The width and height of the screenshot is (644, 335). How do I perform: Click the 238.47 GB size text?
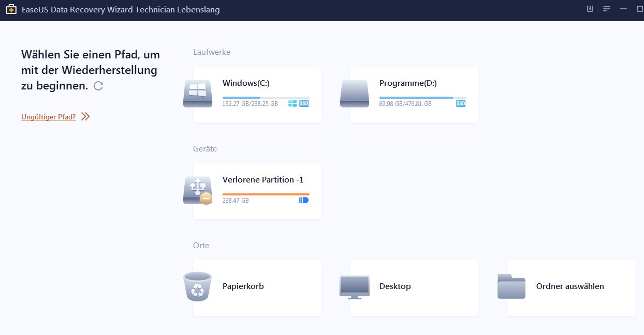point(236,201)
